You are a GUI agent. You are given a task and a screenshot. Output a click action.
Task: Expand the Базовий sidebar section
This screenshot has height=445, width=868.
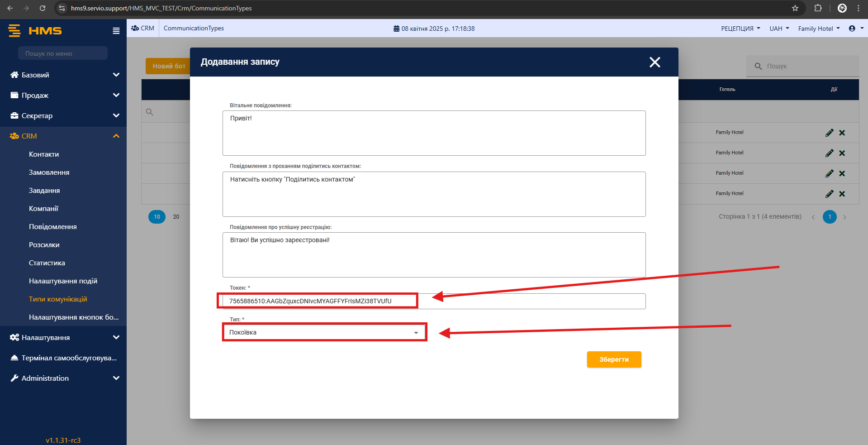tap(116, 75)
